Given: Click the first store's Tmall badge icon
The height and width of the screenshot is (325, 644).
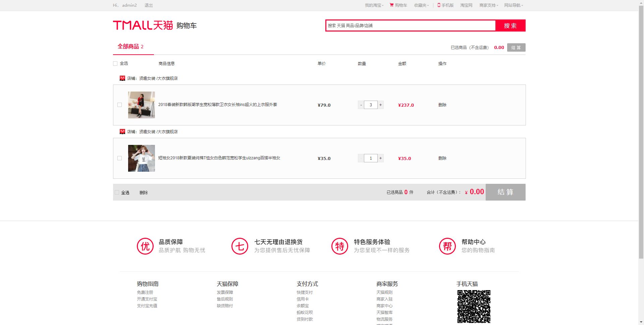Looking at the screenshot, I should [x=122, y=78].
